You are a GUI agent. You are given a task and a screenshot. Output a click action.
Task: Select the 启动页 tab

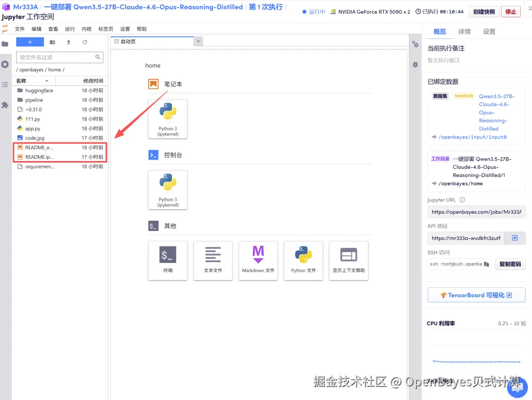coord(152,41)
